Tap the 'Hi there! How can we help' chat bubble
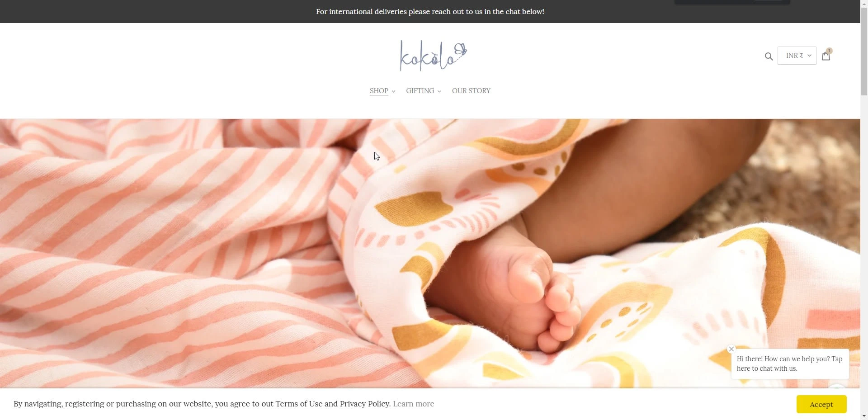Image resolution: width=868 pixels, height=420 pixels. pyautogui.click(x=790, y=363)
